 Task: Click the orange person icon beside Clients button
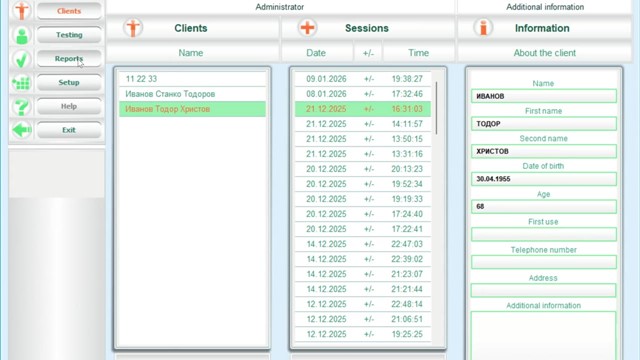[x=22, y=10]
